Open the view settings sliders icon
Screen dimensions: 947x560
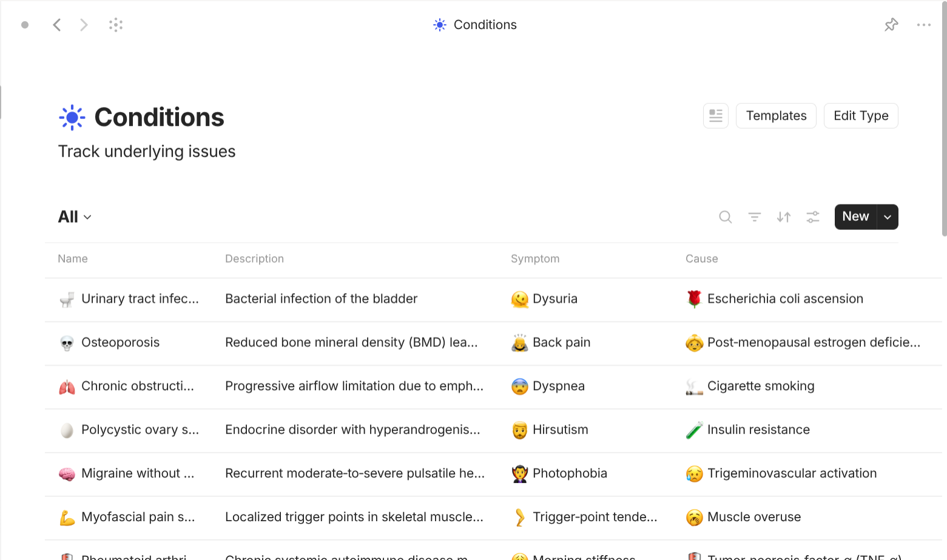click(812, 217)
